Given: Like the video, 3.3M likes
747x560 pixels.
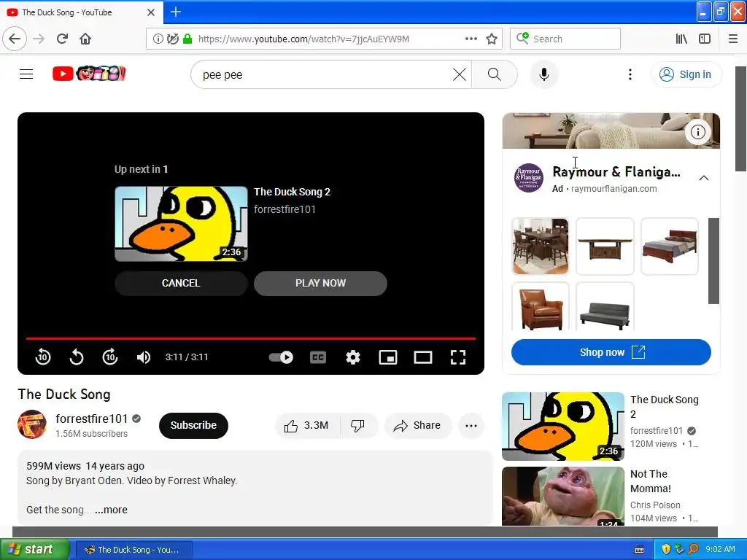Looking at the screenshot, I should tap(307, 425).
